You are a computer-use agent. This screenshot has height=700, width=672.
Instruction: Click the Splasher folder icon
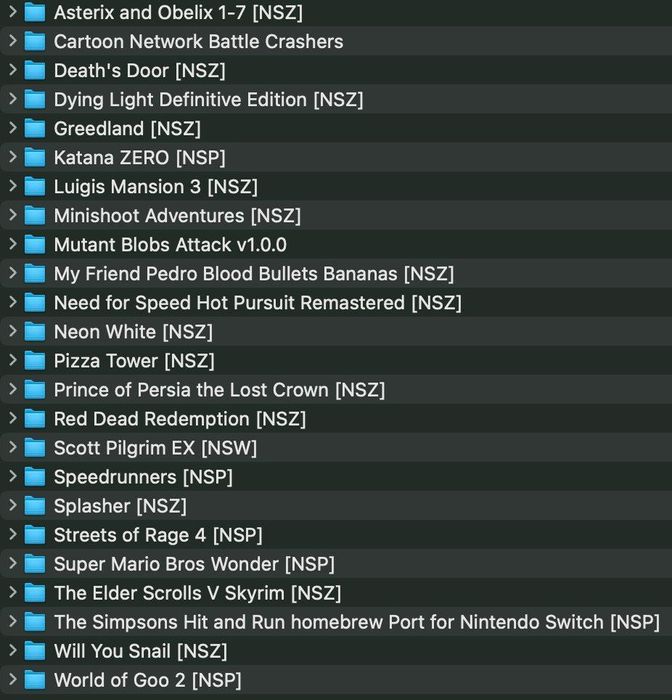tap(35, 506)
